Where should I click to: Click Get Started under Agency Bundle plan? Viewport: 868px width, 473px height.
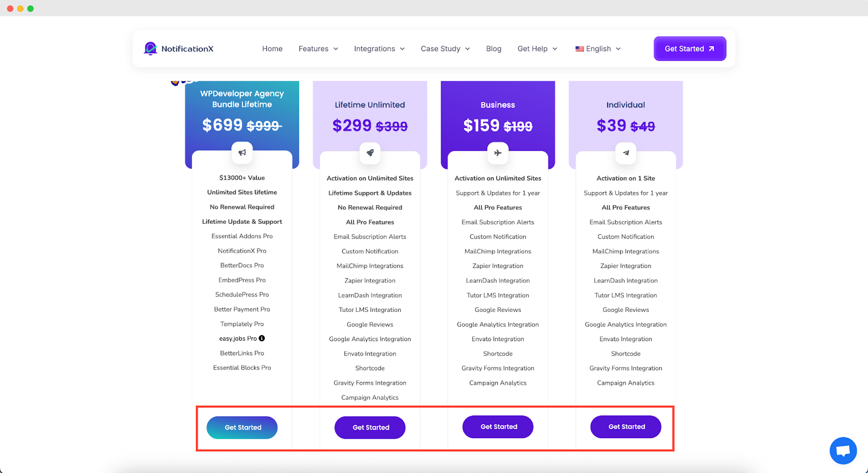pos(242,427)
